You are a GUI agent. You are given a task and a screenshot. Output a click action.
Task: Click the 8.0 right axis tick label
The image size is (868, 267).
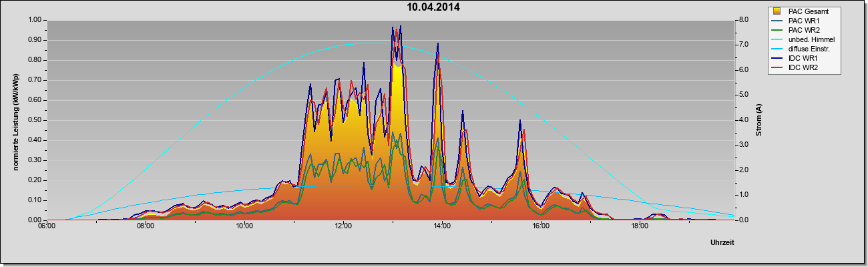[x=744, y=20]
